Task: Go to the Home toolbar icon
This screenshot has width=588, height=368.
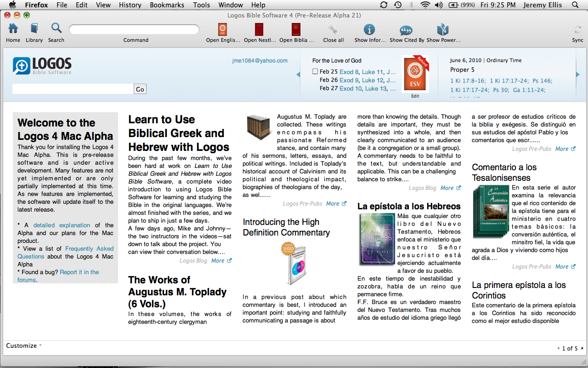Action: tap(13, 29)
